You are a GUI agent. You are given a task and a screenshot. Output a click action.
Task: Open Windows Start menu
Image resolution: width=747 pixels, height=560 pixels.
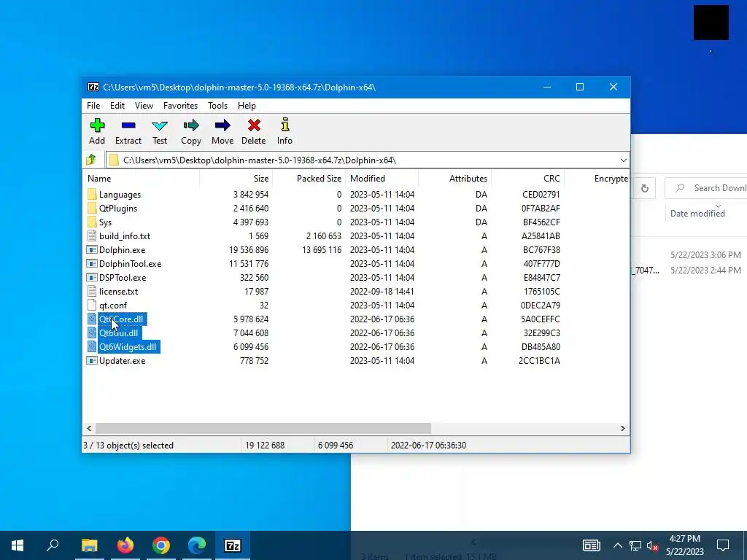[x=18, y=545]
